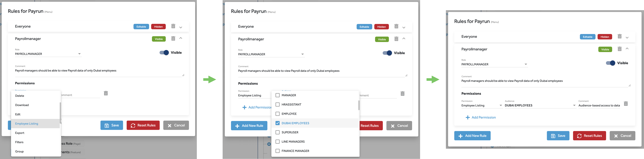Edit the 'Audience-based access to data' comment field
Image resolution: width=644 pixels, height=159 pixels.
(x=599, y=105)
